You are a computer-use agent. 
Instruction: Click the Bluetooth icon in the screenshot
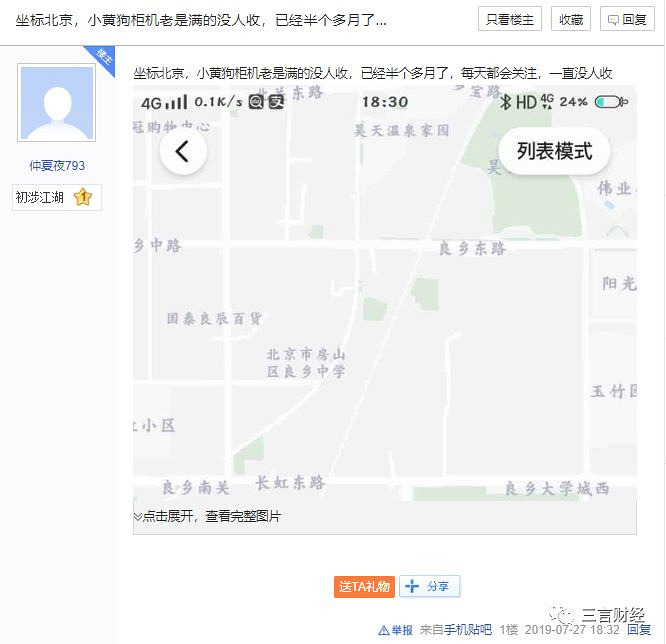point(505,102)
